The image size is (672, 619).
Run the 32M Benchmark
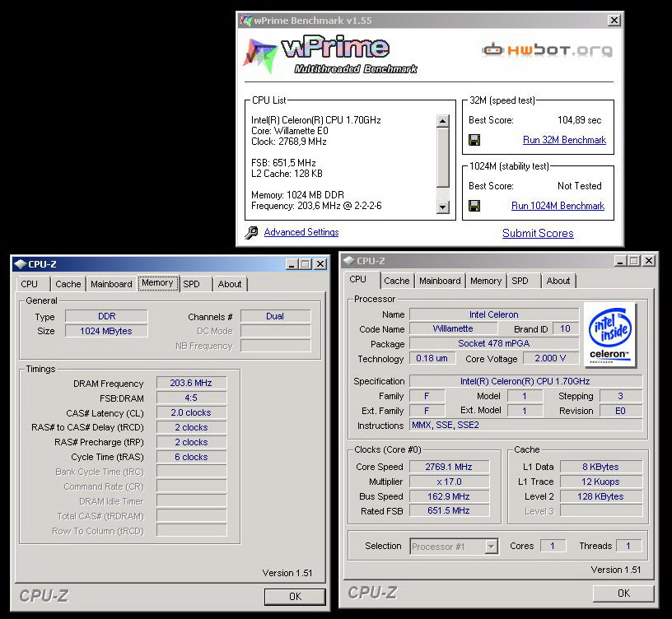pos(564,140)
